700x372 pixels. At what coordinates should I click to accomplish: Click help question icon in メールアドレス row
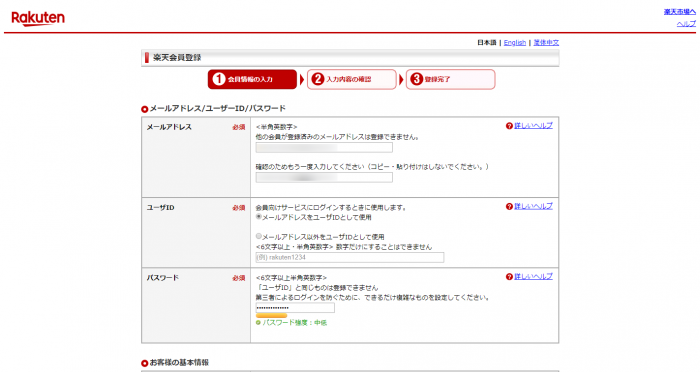[509, 126]
